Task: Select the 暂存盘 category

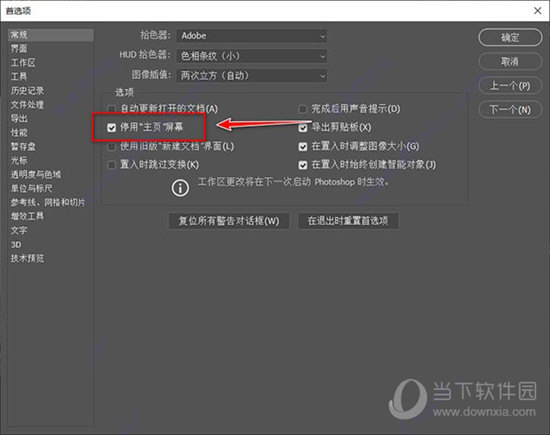Action: pyautogui.click(x=23, y=147)
